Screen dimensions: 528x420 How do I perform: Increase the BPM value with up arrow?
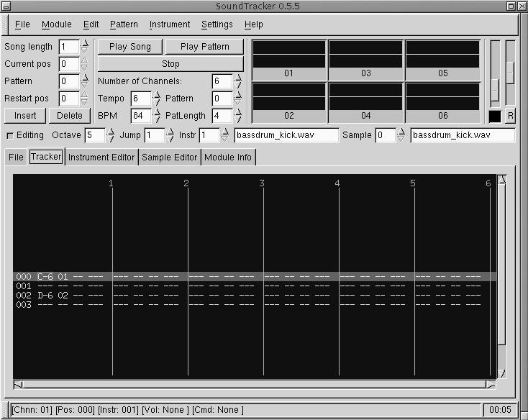click(156, 111)
